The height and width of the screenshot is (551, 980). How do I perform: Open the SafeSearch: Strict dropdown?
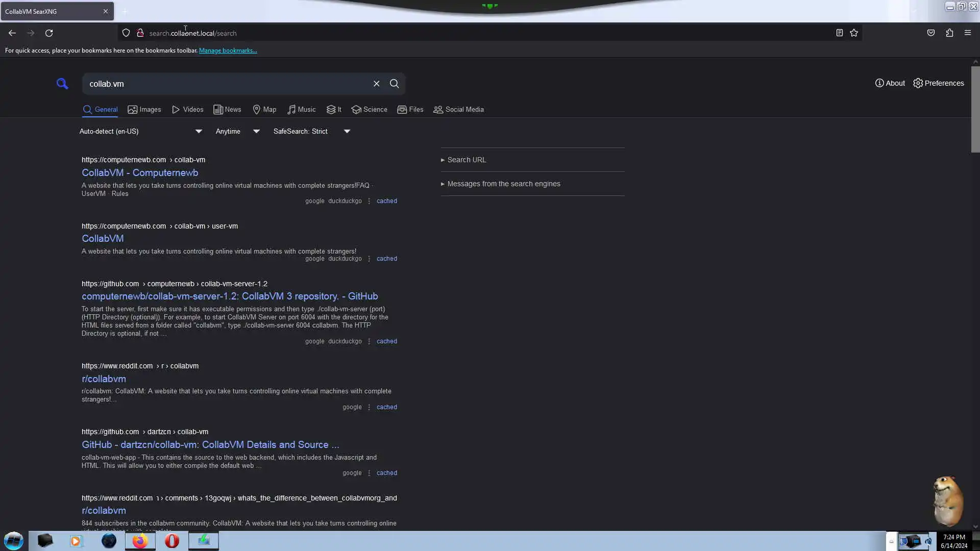coord(311,132)
